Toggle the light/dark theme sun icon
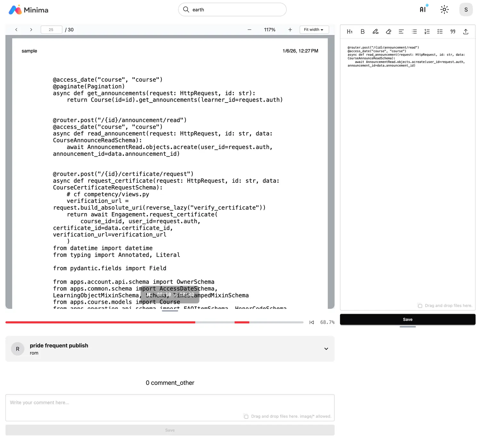 tap(444, 10)
